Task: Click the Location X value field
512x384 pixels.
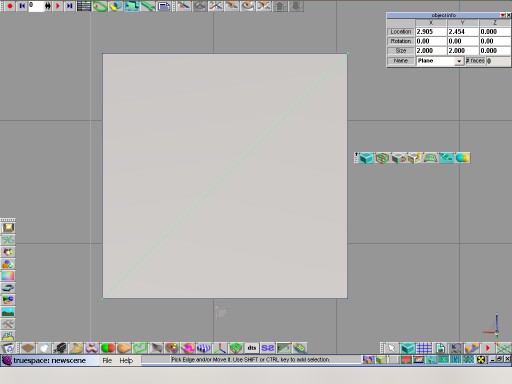Action: coord(431,32)
